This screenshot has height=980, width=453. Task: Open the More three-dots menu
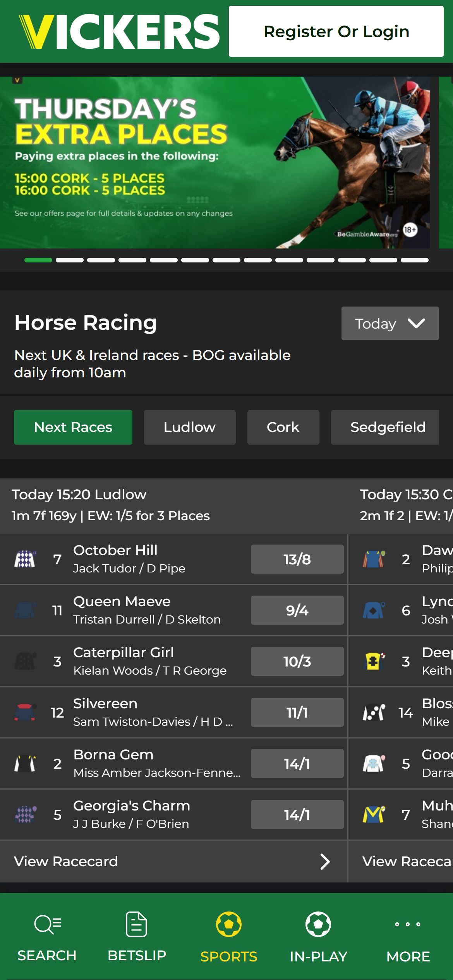pyautogui.click(x=408, y=924)
